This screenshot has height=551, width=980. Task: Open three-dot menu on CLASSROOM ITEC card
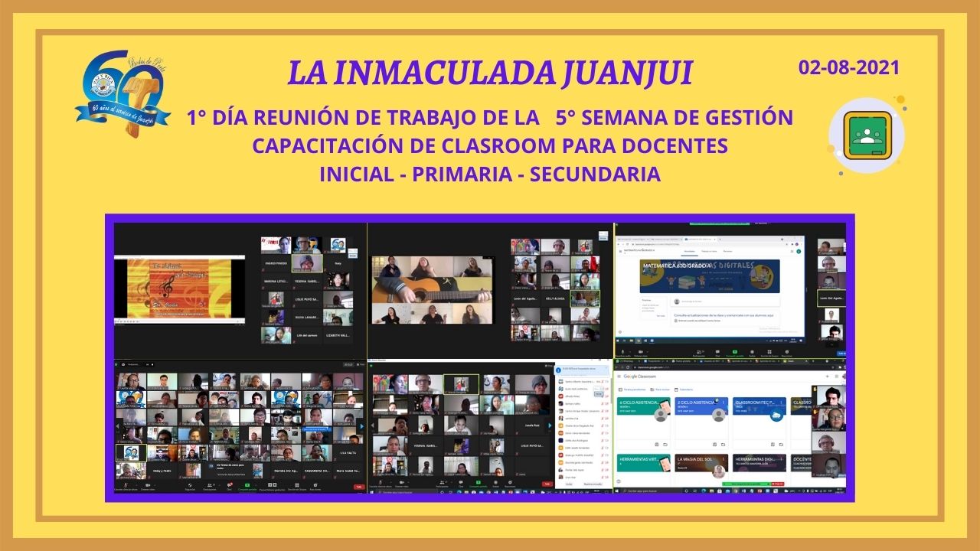pyautogui.click(x=781, y=403)
